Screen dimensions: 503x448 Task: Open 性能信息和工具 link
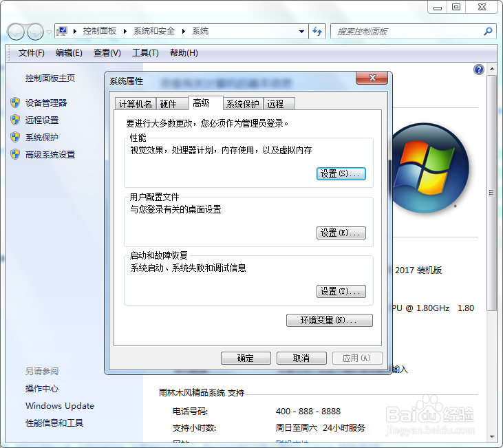54,423
